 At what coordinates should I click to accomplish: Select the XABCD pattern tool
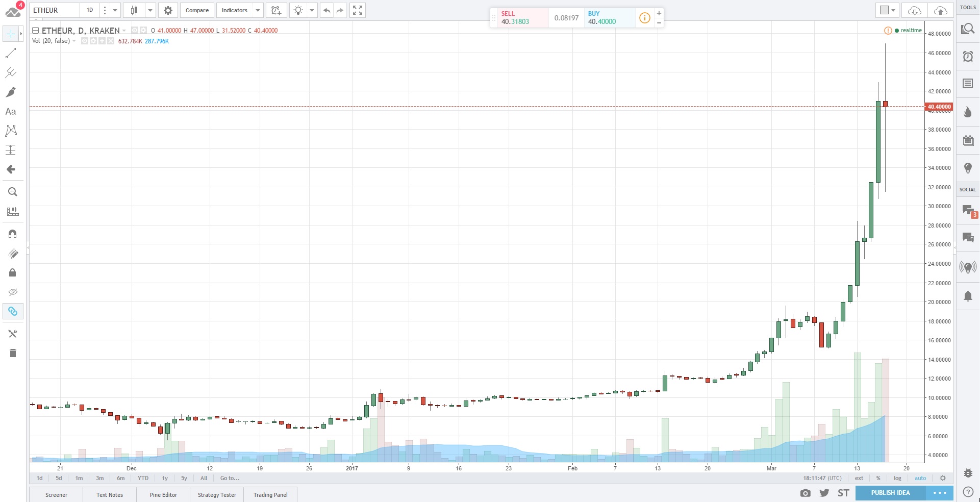point(11,131)
